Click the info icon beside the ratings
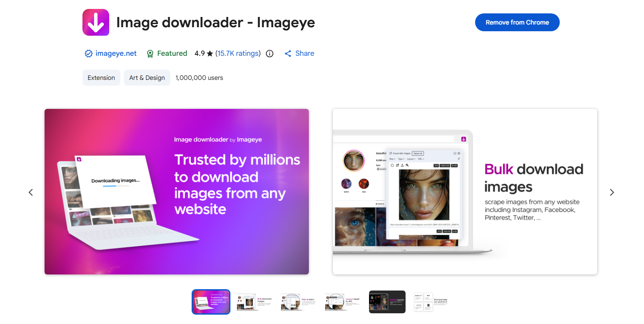The image size is (644, 324). [x=269, y=53]
